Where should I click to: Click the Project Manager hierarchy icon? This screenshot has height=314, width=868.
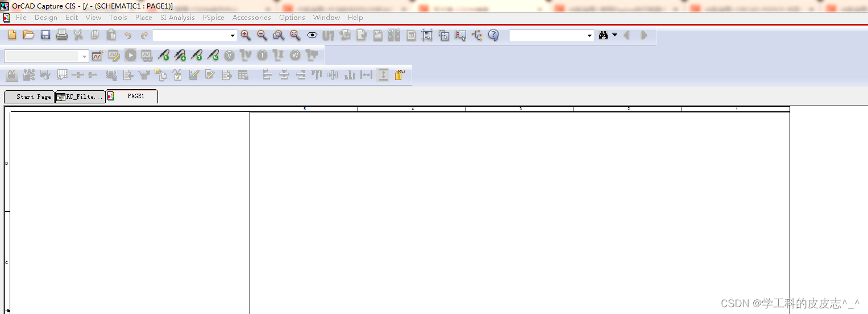click(x=476, y=35)
